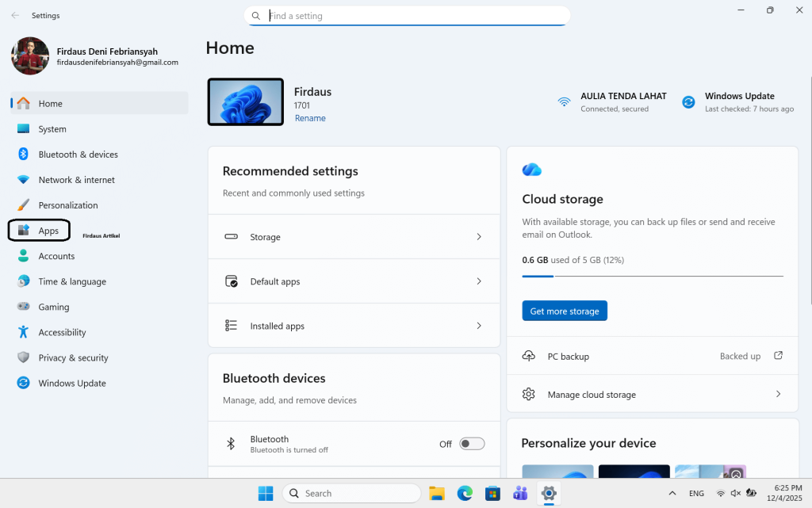Click the Bluetooth symbol in devices card
Viewport: 812px width, 508px height.
pos(231,443)
